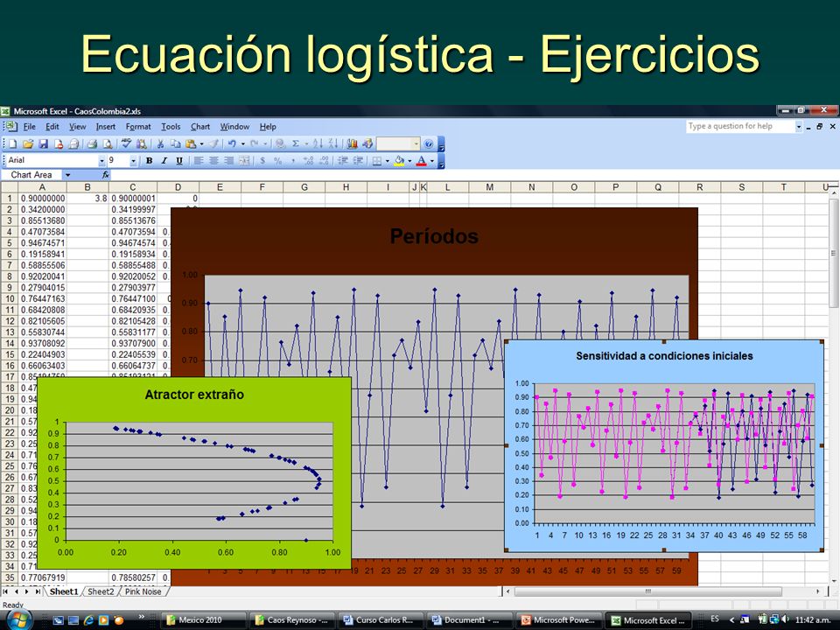Click the Decrease Decimal icon
Image resolution: width=840 pixels, height=630 pixels.
coord(324,160)
